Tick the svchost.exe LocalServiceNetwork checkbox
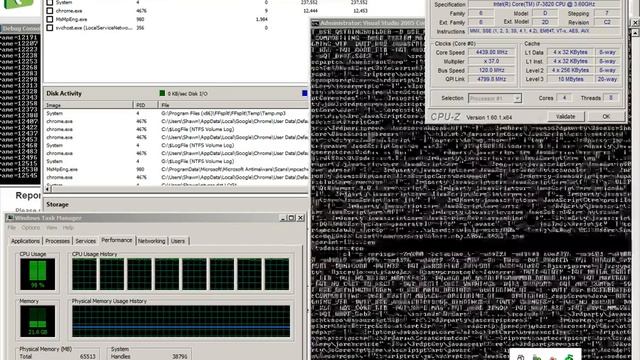 point(49,28)
